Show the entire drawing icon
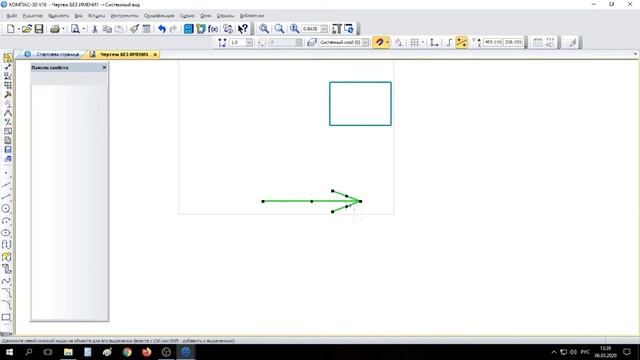This screenshot has height=360, width=640. pyautogui.click(x=336, y=29)
